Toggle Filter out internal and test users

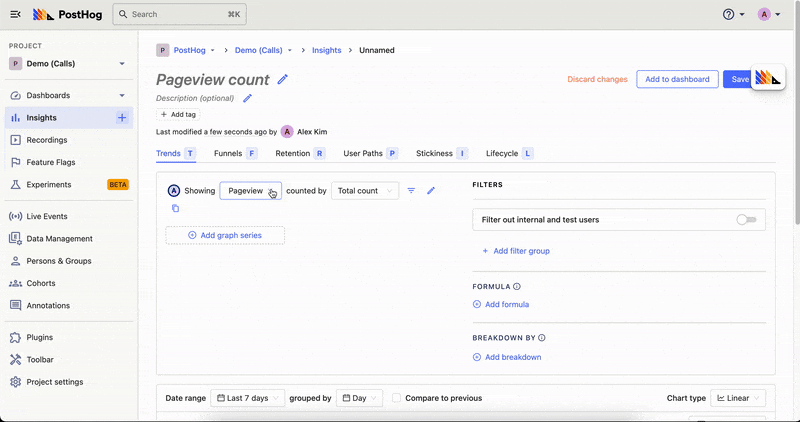pos(746,219)
